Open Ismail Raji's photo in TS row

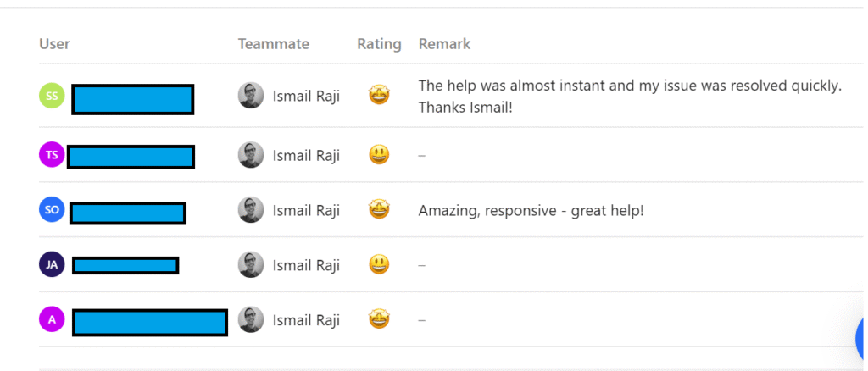click(x=251, y=155)
